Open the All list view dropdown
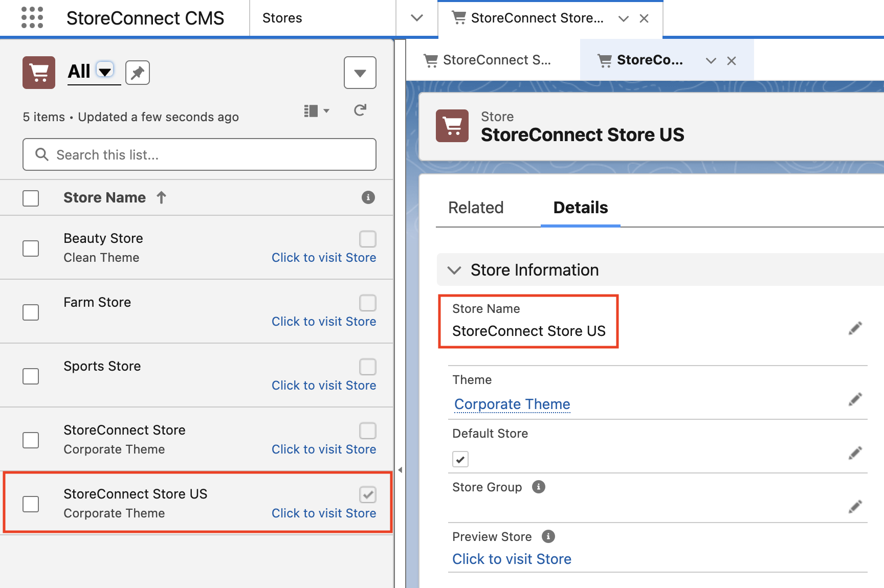 [105, 70]
